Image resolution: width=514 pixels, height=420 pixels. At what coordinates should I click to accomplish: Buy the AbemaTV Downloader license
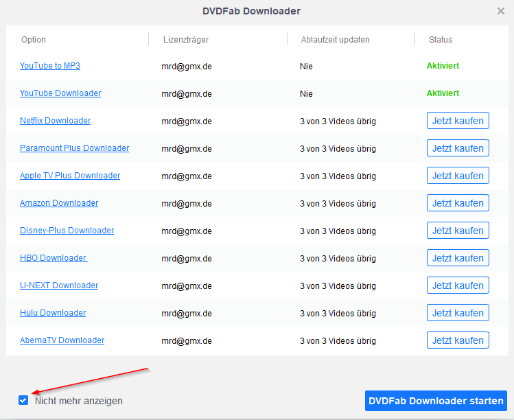tap(458, 340)
